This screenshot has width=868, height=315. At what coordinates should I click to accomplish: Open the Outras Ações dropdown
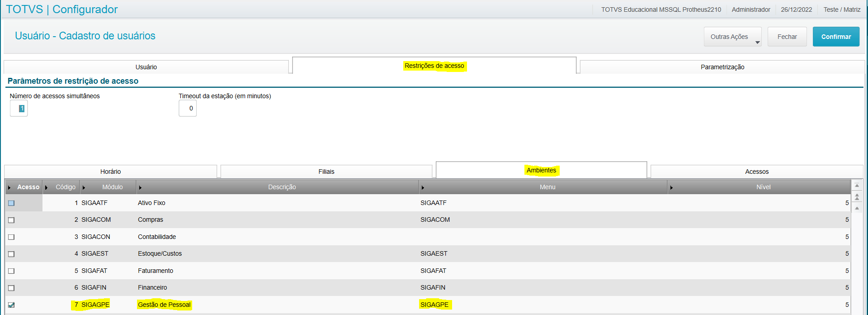732,37
